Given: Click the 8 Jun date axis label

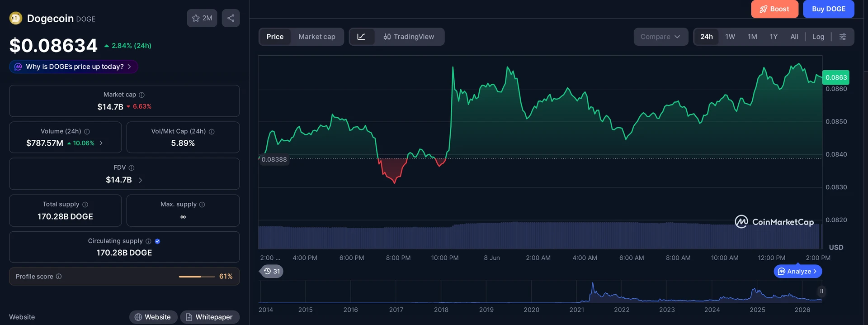Looking at the screenshot, I should 492,258.
